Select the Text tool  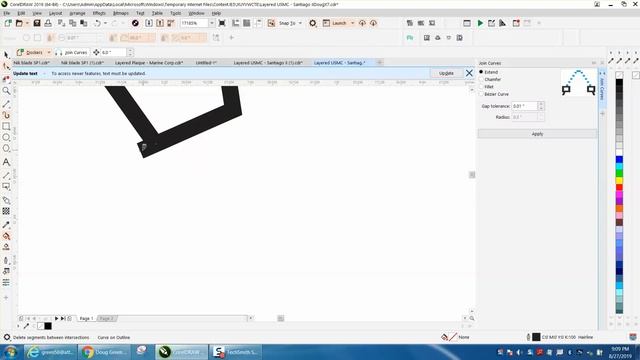click(6, 162)
